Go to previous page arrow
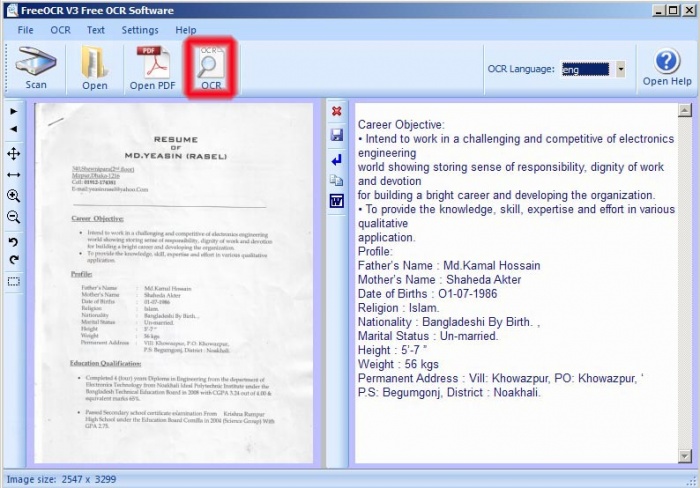 (x=14, y=129)
